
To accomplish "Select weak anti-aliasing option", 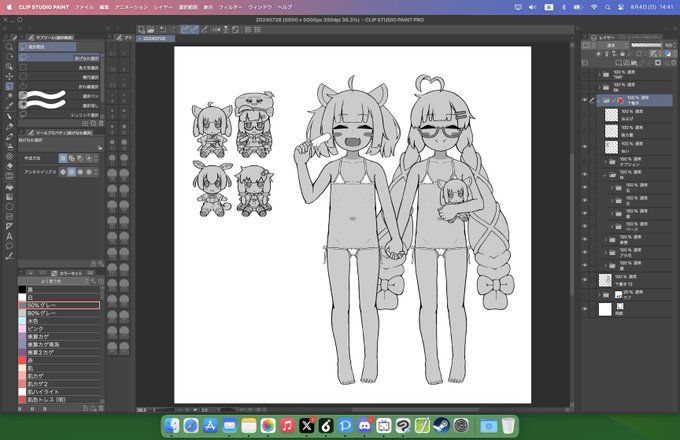I will [72, 172].
